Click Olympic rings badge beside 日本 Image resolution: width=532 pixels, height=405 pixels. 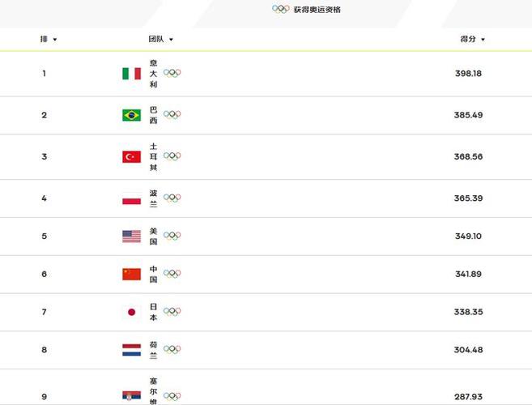[x=172, y=312]
